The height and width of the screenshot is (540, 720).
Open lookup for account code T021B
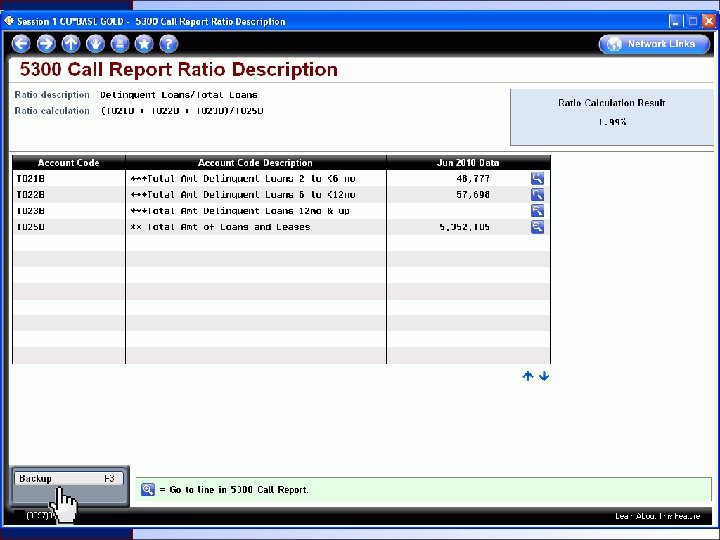coord(537,179)
